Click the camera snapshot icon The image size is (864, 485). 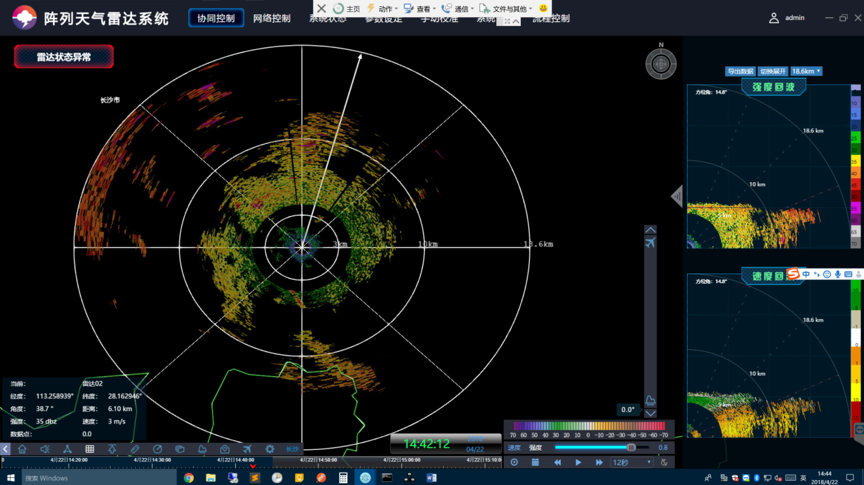pyautogui.click(x=225, y=449)
